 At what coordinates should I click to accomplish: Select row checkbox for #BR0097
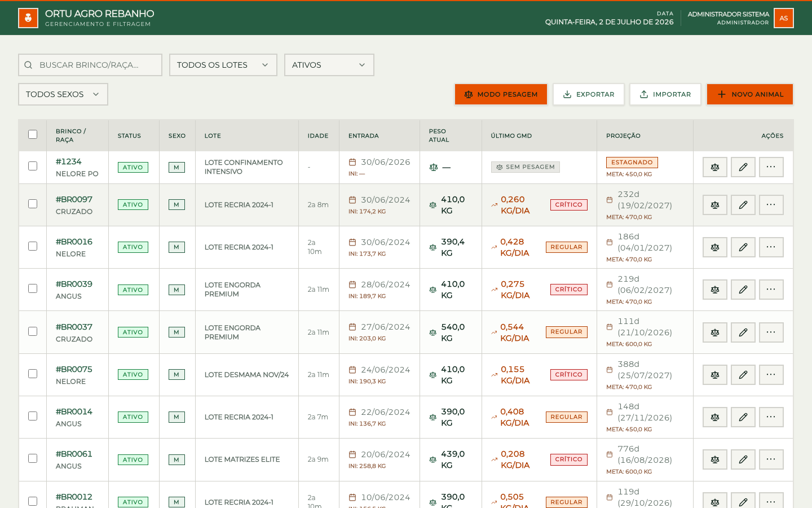33,204
